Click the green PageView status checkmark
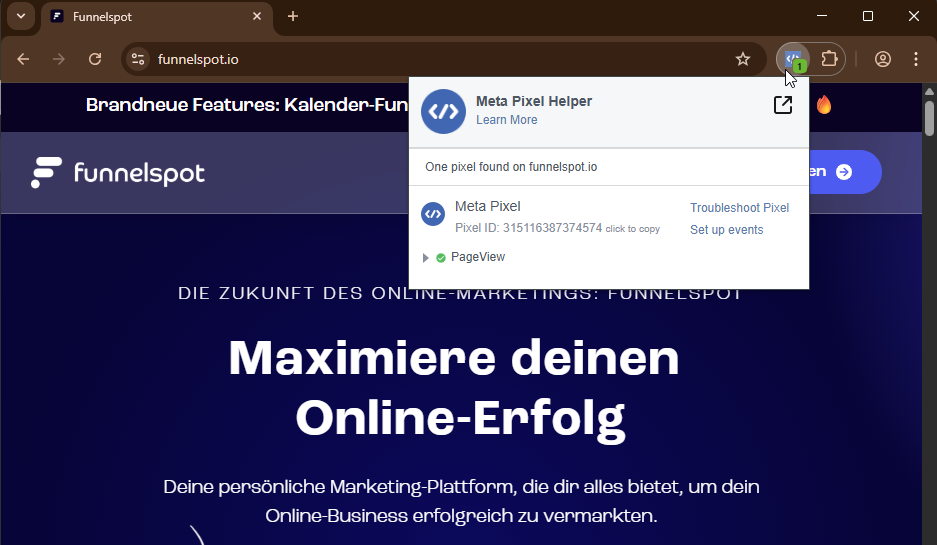 [441, 258]
